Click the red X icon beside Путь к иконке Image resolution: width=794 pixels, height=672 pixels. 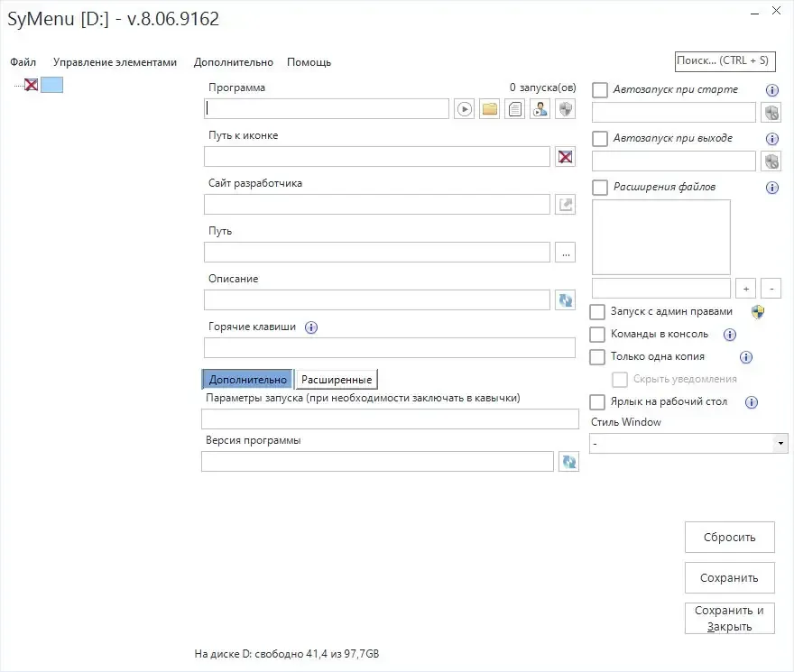565,157
